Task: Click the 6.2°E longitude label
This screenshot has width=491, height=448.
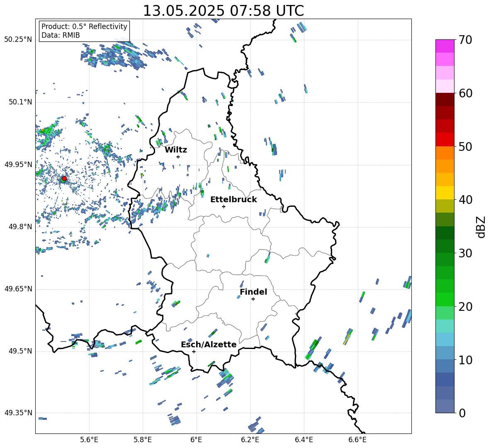Action: pos(250,440)
